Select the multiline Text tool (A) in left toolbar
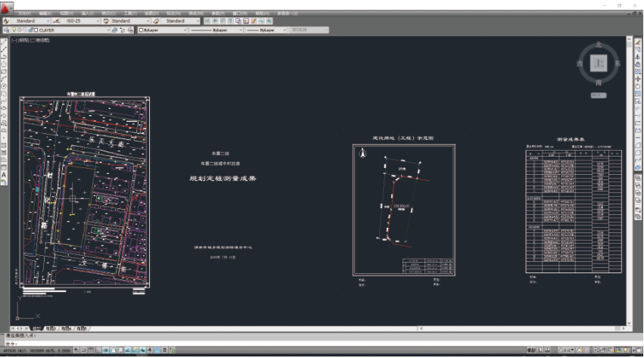This screenshot has width=644, height=358. pyautogui.click(x=4, y=175)
